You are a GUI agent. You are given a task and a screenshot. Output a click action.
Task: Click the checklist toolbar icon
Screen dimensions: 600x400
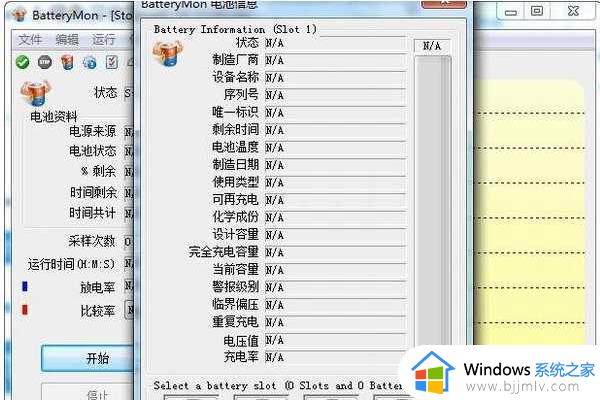click(x=112, y=62)
